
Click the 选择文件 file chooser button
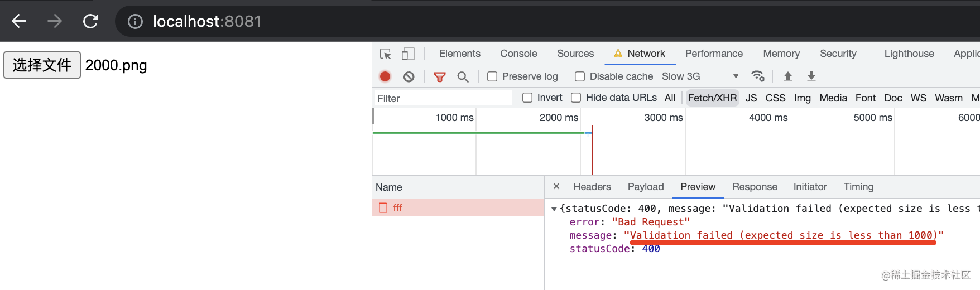tap(42, 65)
